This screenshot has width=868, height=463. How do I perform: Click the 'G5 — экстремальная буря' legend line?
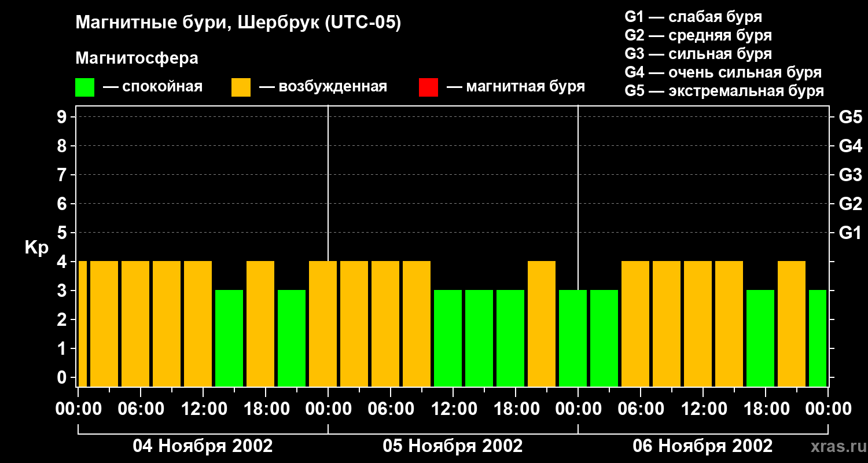point(724,91)
